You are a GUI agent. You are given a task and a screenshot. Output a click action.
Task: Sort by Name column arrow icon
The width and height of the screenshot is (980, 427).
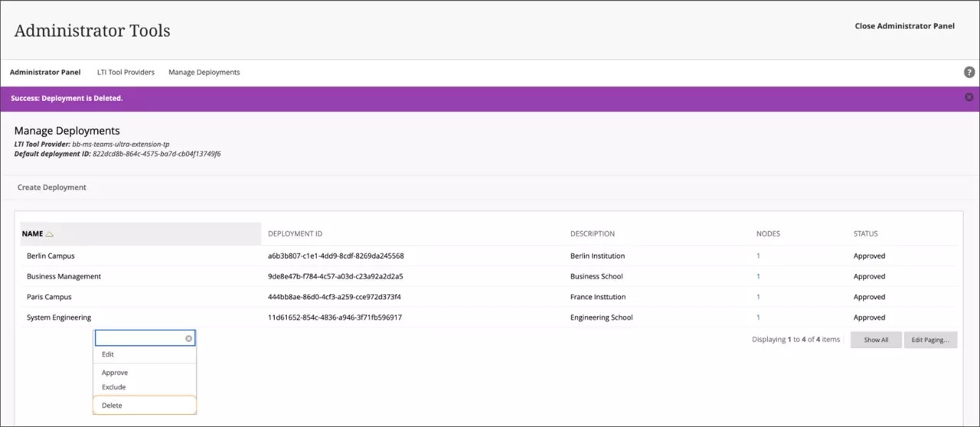(x=50, y=234)
